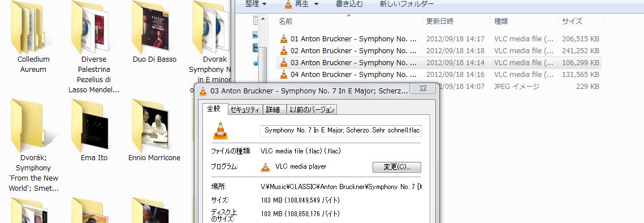
Task: Open the 再生 dropdown arrow
Action: 316,4
